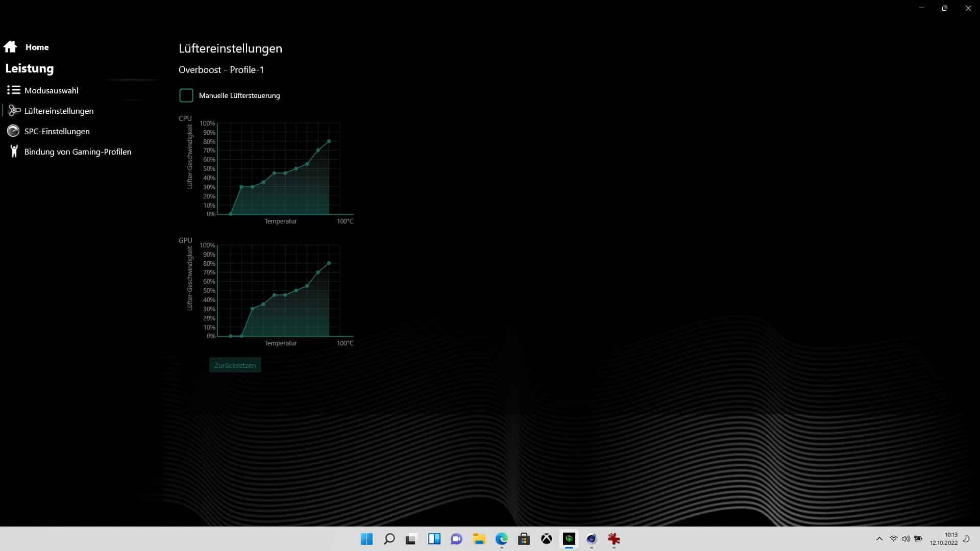The image size is (980, 551).
Task: Open Modusauswahl list icon
Action: click(x=13, y=90)
